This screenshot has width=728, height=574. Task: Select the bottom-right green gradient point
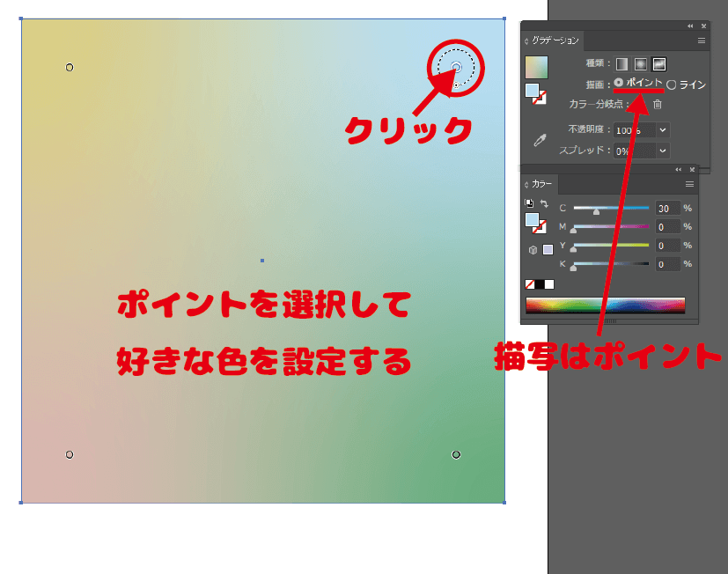coord(456,454)
